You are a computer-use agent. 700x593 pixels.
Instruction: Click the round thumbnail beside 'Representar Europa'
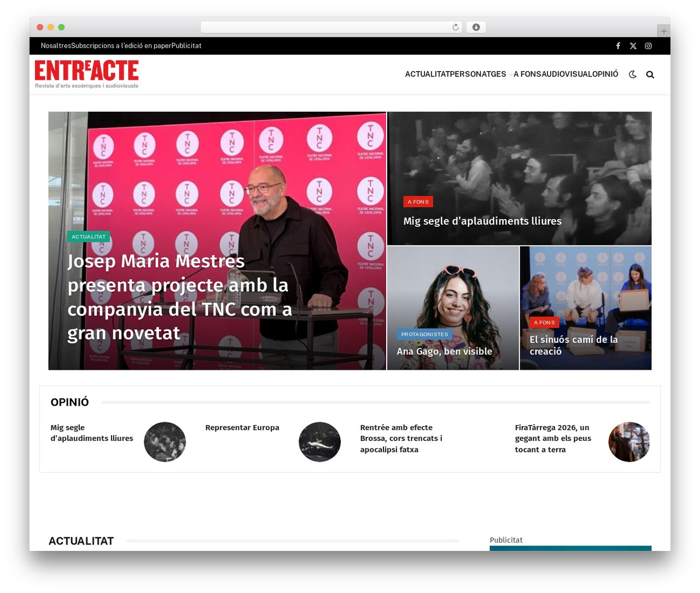(x=320, y=442)
